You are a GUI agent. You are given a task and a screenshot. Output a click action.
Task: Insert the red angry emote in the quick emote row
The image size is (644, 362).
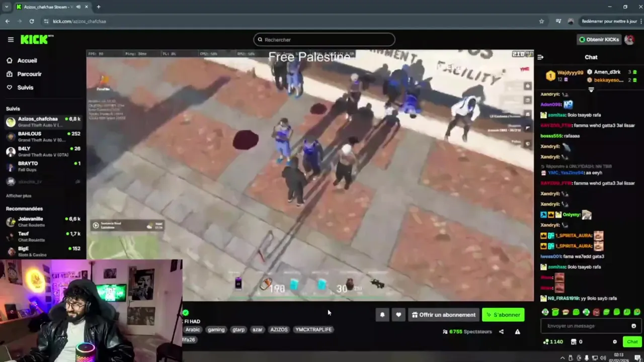pos(596,312)
